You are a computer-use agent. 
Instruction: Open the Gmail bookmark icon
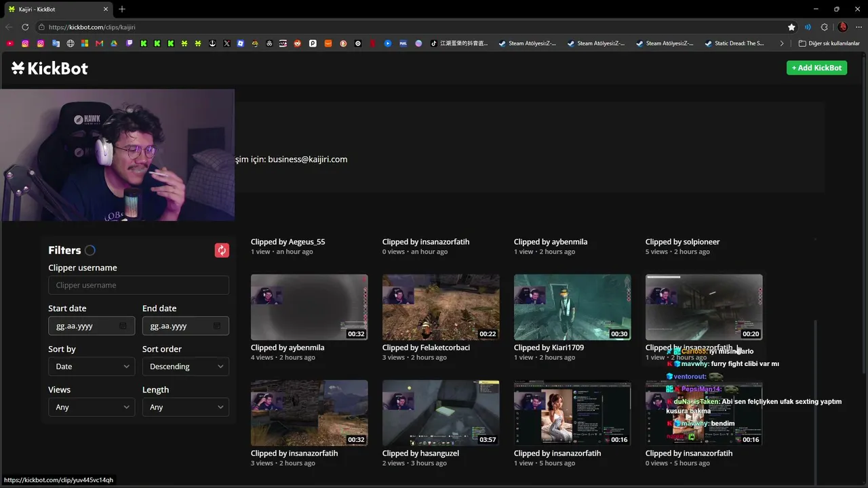pyautogui.click(x=100, y=43)
